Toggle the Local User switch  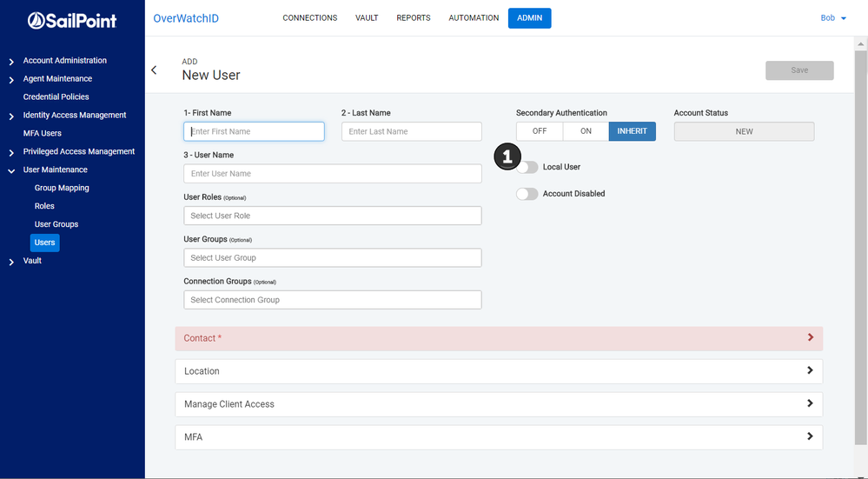(x=527, y=167)
